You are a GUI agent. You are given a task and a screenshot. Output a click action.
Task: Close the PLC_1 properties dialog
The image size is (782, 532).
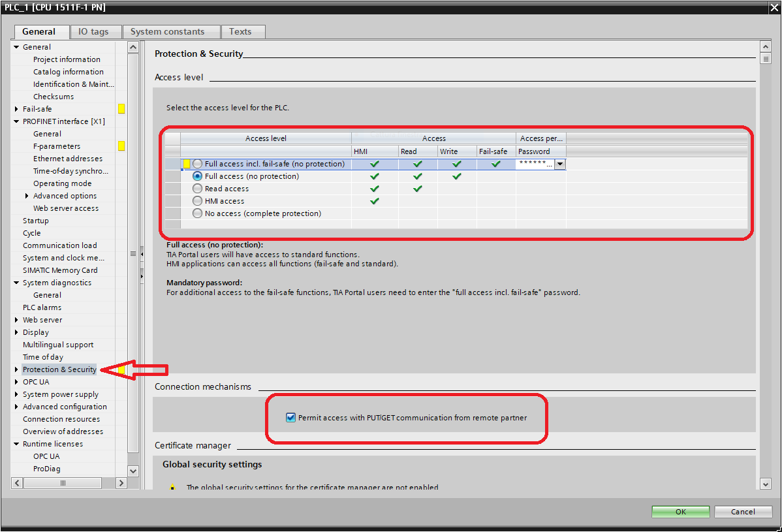(x=774, y=7)
